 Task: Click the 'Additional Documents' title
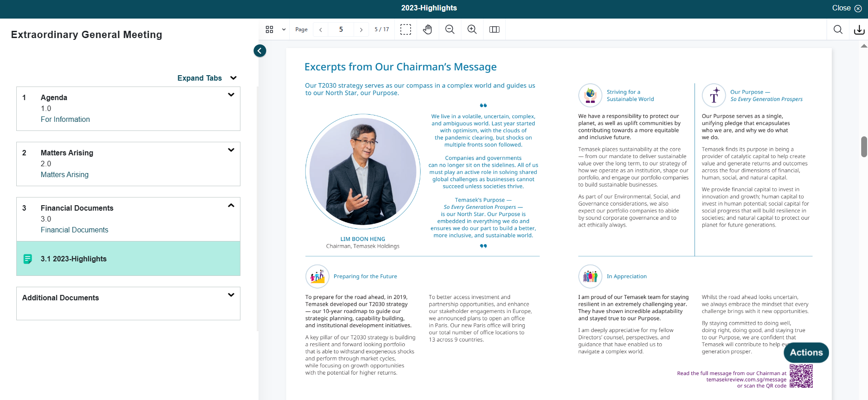[61, 298]
